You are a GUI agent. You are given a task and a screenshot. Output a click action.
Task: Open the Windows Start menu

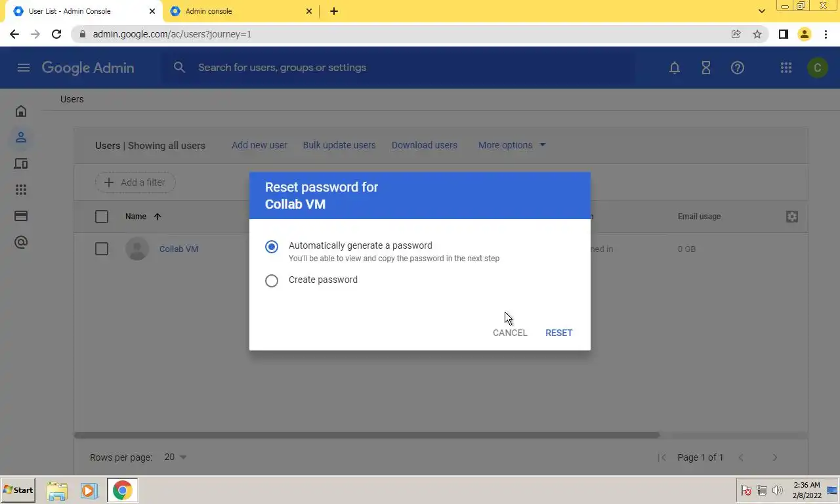click(x=18, y=490)
